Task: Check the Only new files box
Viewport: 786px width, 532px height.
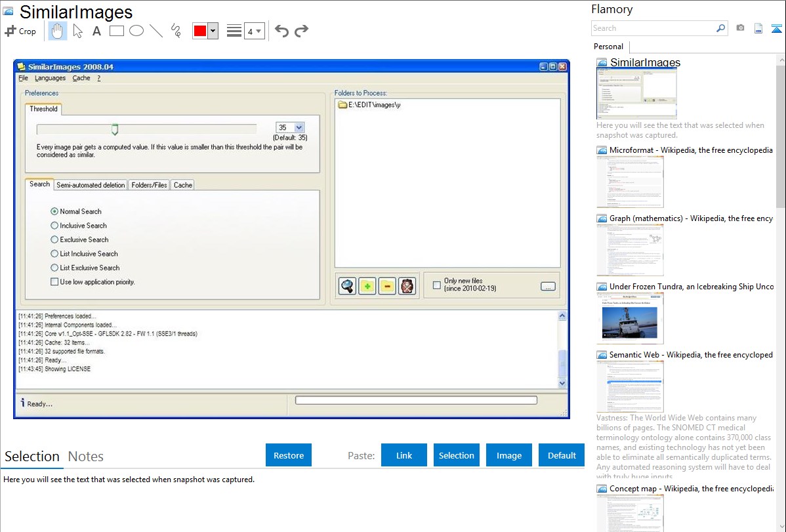Action: [437, 285]
